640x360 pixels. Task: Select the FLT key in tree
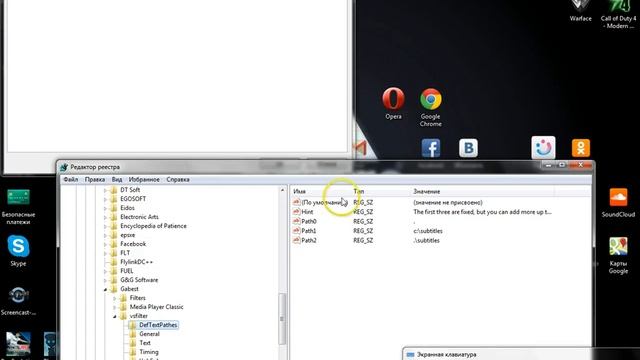[x=125, y=253]
